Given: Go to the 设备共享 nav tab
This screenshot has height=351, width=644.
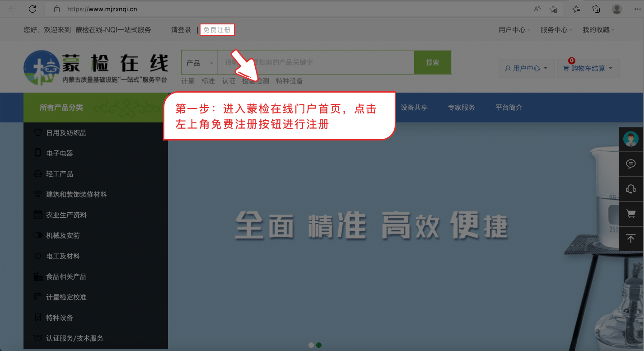Looking at the screenshot, I should (414, 108).
